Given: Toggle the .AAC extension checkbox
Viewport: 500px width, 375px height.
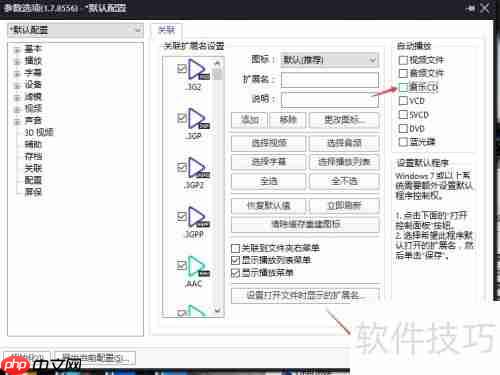Looking at the screenshot, I should click(x=182, y=265).
